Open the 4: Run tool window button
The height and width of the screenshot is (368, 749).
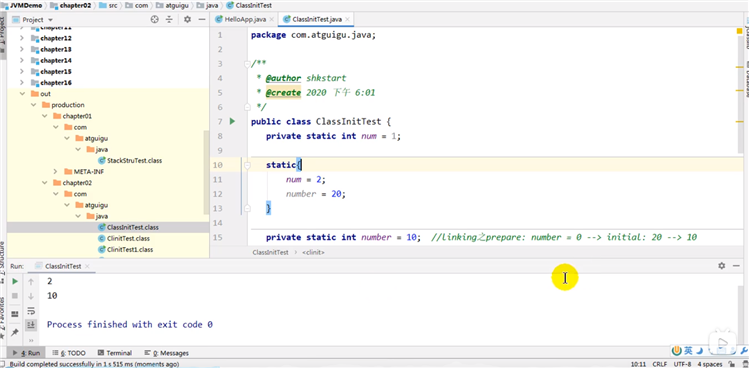point(27,353)
